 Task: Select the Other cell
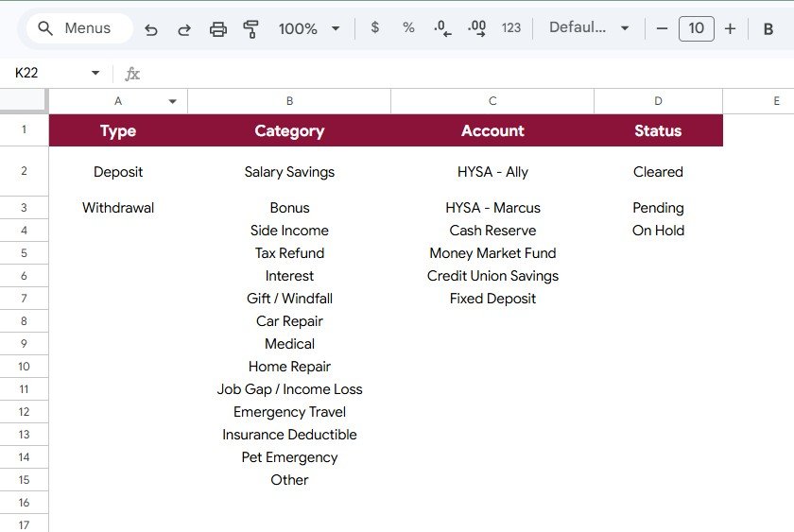coord(289,480)
